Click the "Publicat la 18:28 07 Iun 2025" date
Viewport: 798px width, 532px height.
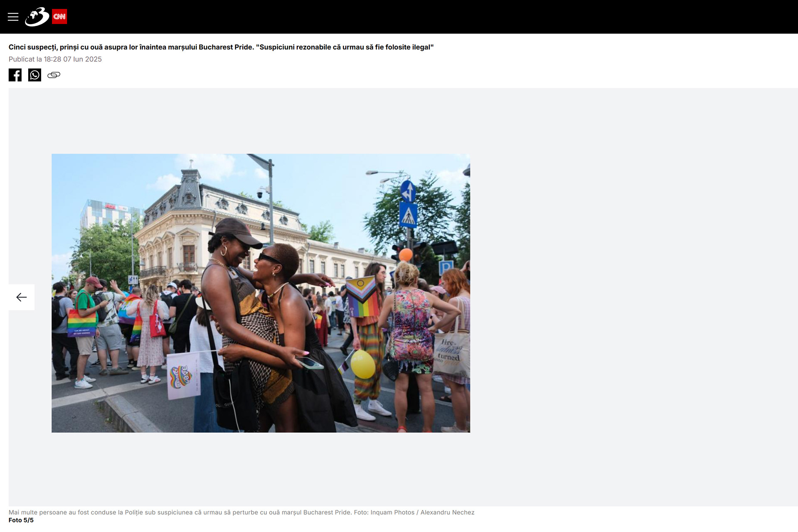(55, 59)
